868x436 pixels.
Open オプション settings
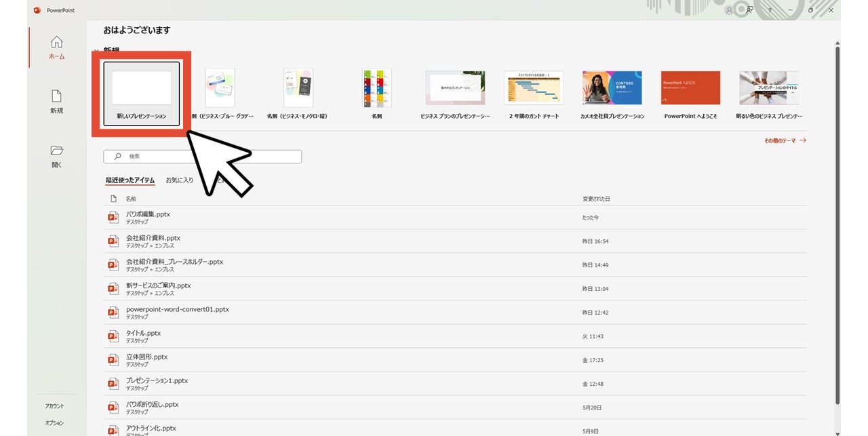(55, 422)
